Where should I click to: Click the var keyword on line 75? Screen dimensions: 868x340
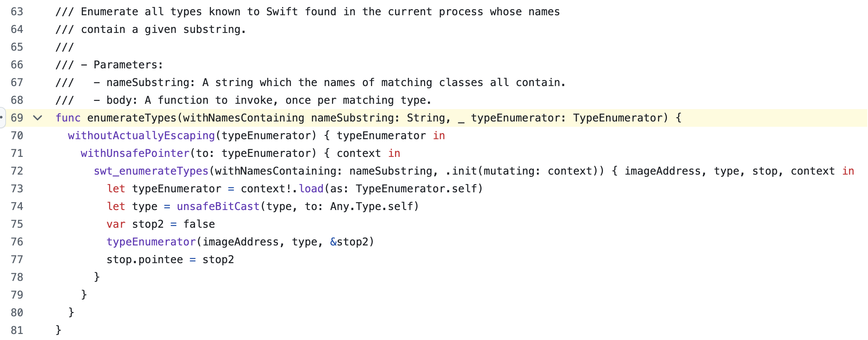116,224
